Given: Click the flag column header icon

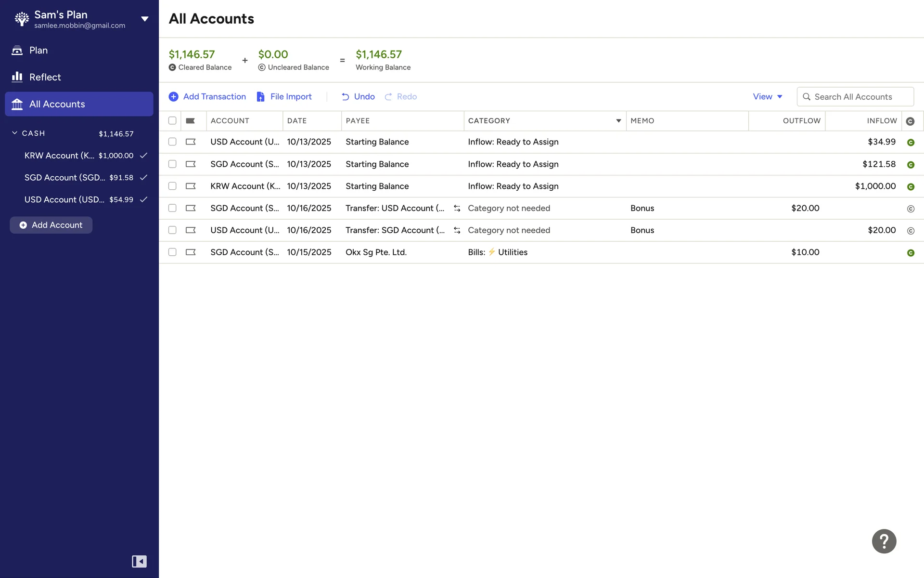Looking at the screenshot, I should [191, 121].
